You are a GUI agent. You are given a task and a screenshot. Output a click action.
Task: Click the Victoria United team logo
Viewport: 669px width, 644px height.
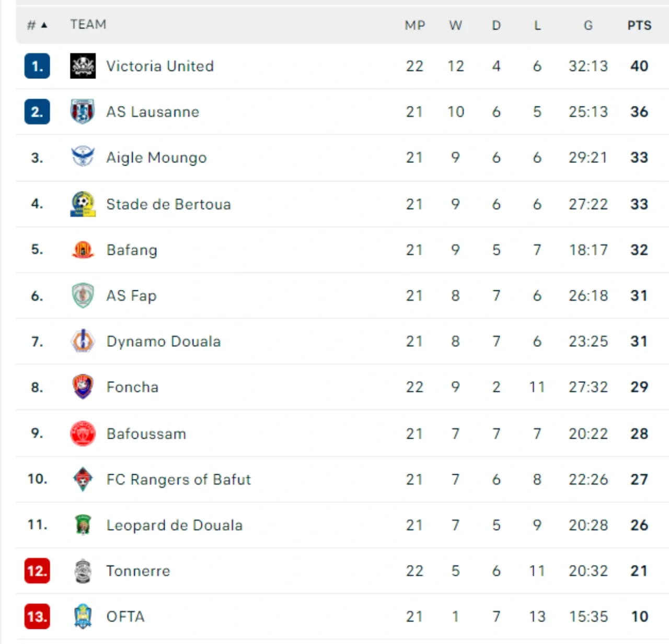pyautogui.click(x=83, y=66)
